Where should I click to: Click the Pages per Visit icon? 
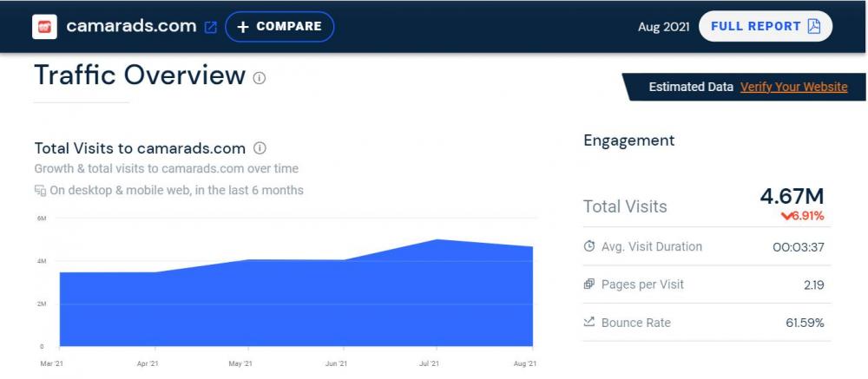[589, 284]
